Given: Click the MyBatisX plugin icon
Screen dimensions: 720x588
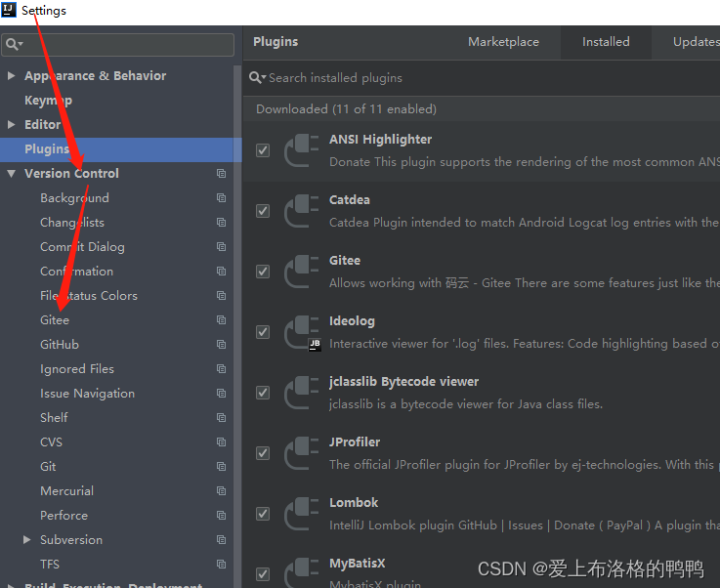Looking at the screenshot, I should 301,572.
